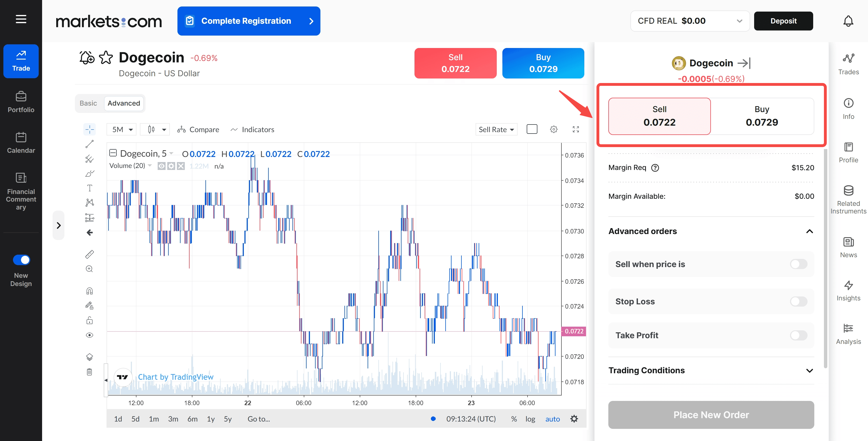
Task: Enable the Stop Loss toggle
Action: coord(798,301)
